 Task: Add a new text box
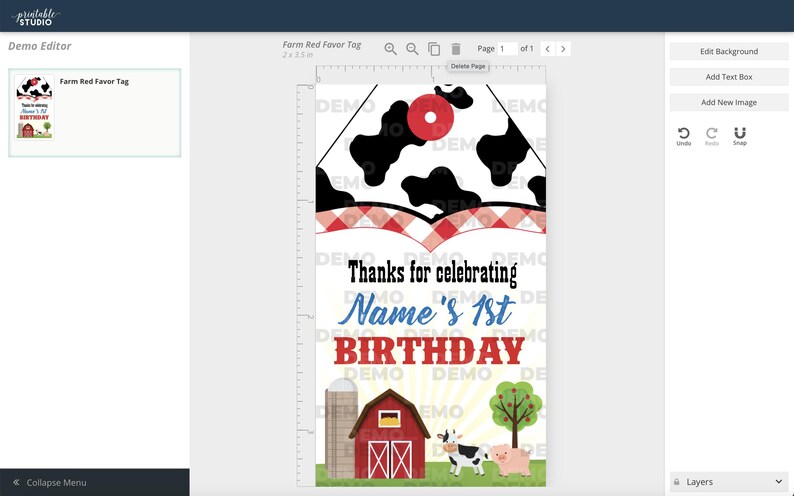pyautogui.click(x=729, y=77)
